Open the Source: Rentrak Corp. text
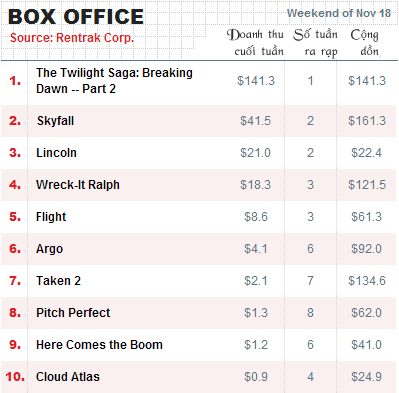The image size is (399, 393). coord(72,38)
